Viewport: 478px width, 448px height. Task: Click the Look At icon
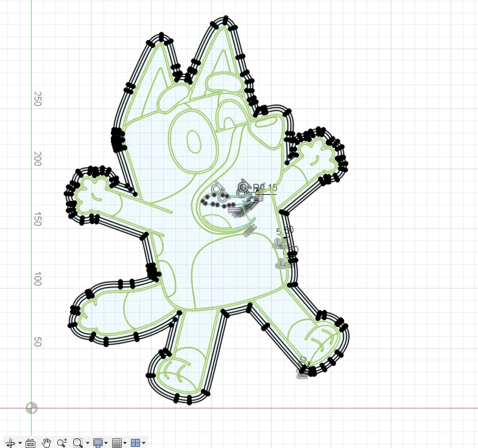click(30, 443)
